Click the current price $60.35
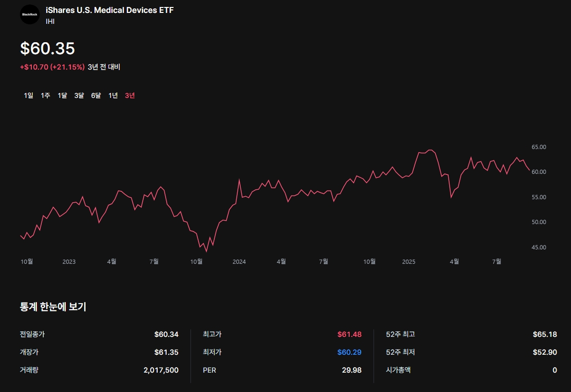571x392 pixels. pyautogui.click(x=47, y=48)
